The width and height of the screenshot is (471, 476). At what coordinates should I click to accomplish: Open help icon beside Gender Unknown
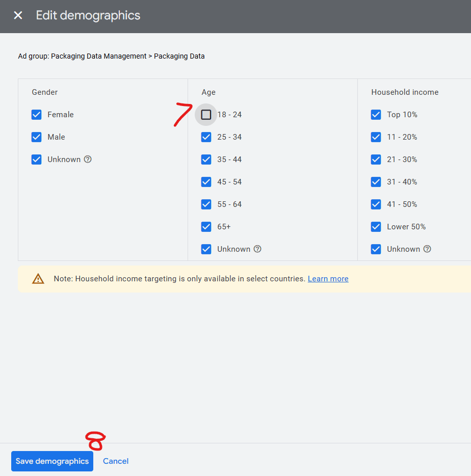88,159
